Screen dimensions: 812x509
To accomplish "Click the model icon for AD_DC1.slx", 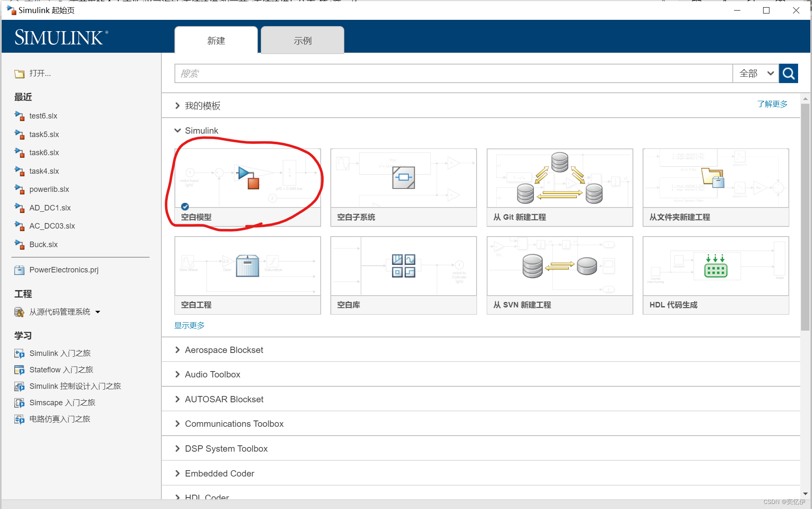I will [19, 207].
